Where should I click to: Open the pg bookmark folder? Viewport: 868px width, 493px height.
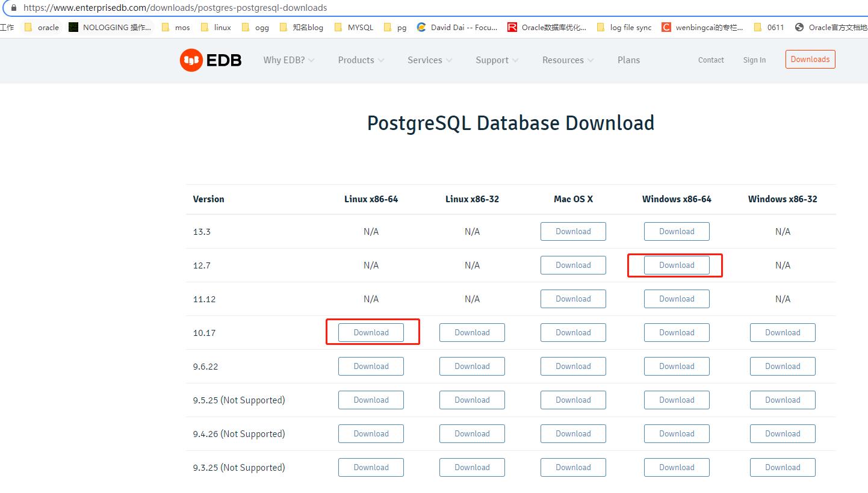tap(395, 27)
